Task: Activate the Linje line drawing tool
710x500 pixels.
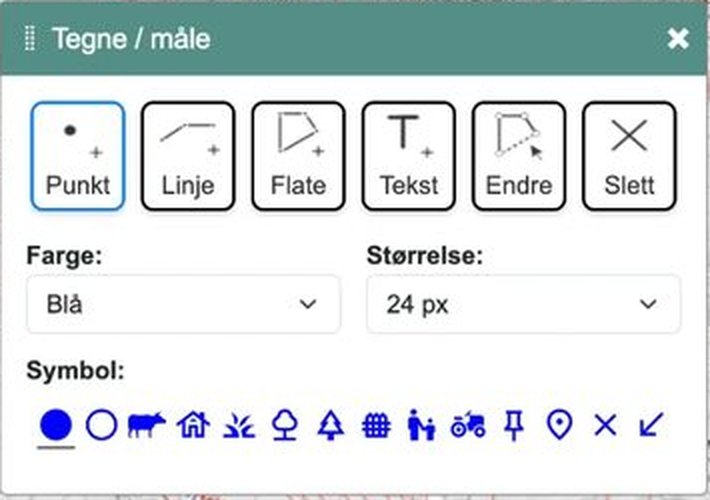Action: [188, 156]
